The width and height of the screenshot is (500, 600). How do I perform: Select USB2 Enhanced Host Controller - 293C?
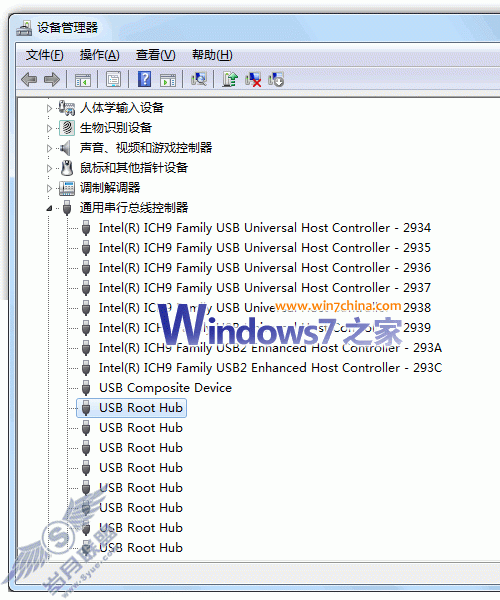(270, 368)
